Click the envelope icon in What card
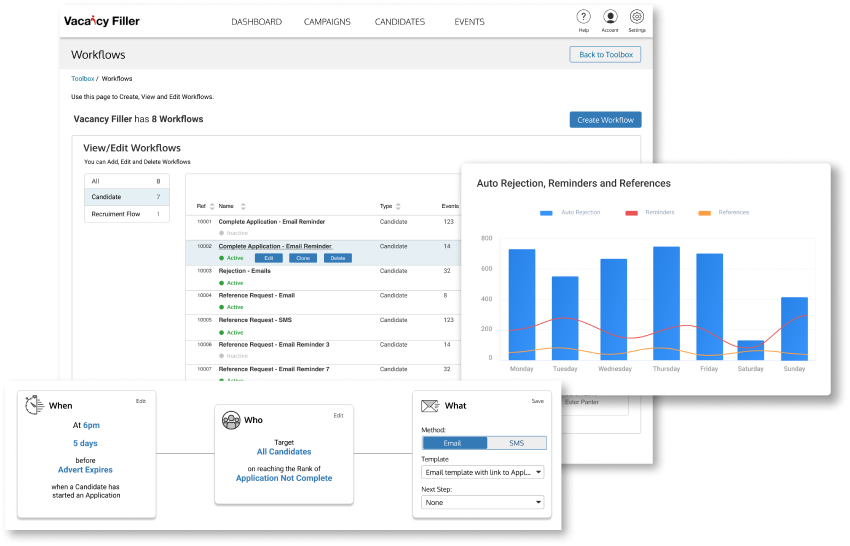The height and width of the screenshot is (546, 850). coord(430,406)
